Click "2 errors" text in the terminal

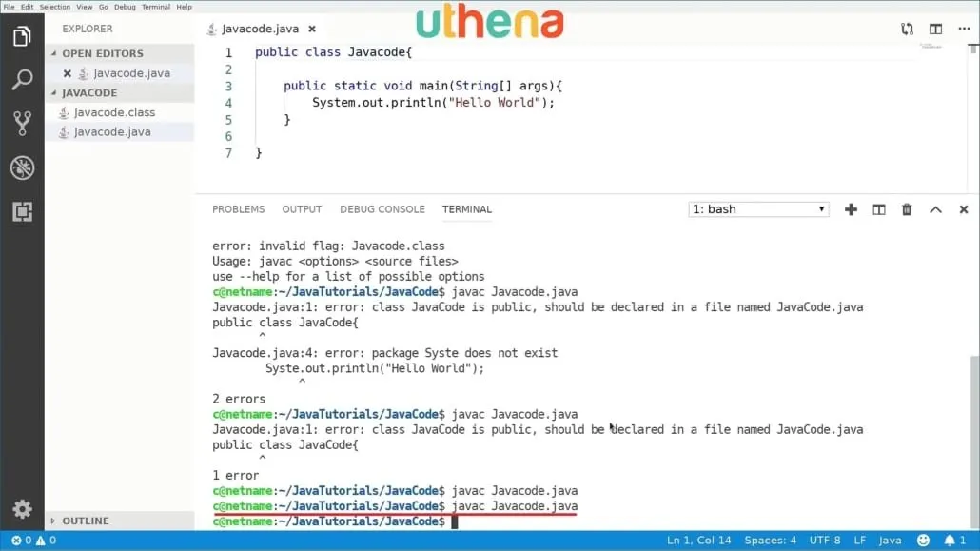pos(239,399)
